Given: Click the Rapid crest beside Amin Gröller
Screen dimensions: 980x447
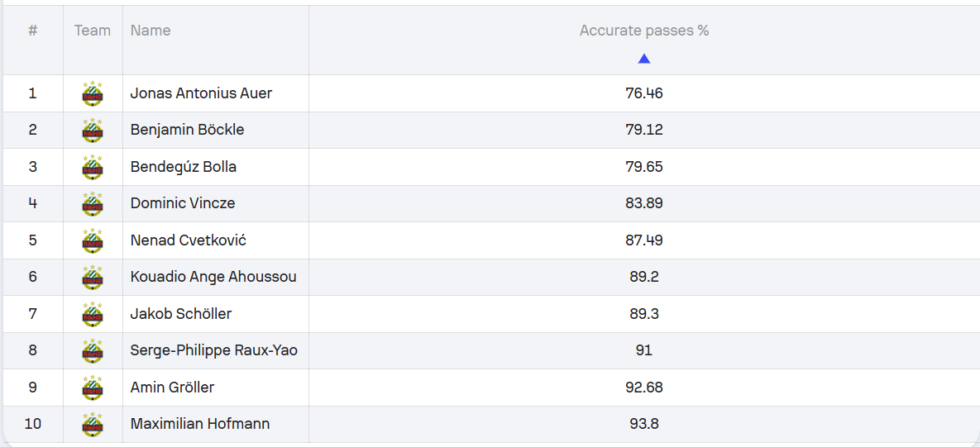Looking at the screenshot, I should point(93,388).
